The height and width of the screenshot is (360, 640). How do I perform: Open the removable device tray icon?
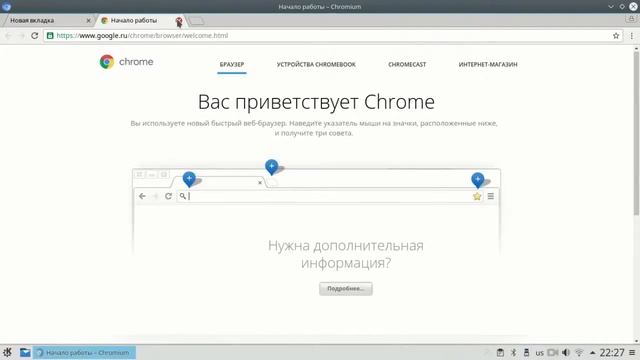coord(527,353)
